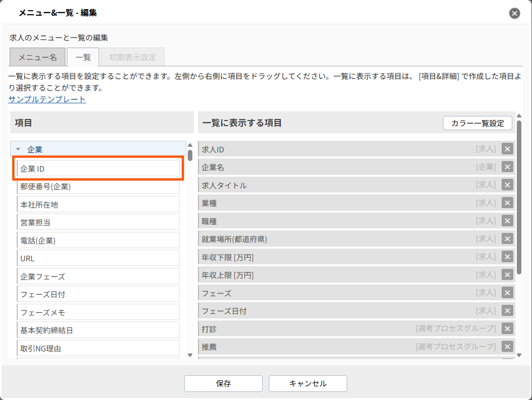Screen dimensions: 532x400
Task: Select フェーズ日付 in the left item list
Action: click(98, 295)
